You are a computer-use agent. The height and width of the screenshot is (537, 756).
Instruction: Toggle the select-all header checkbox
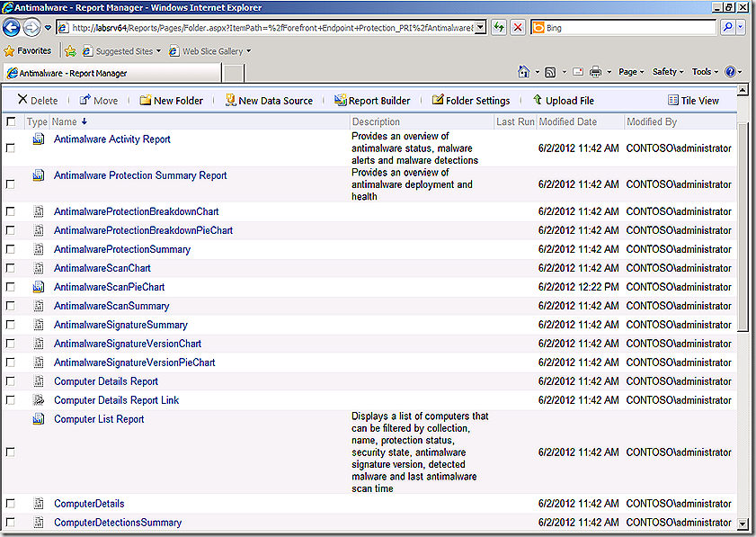11,121
